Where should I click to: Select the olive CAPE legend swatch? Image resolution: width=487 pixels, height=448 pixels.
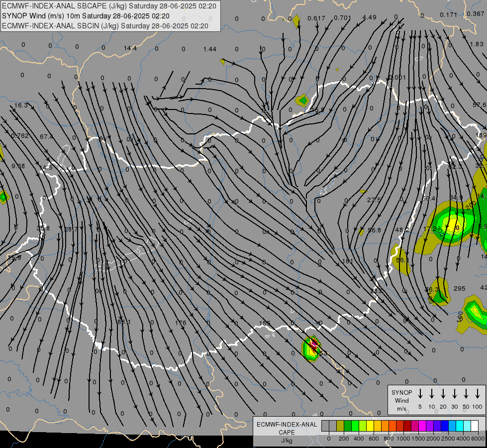(340, 426)
